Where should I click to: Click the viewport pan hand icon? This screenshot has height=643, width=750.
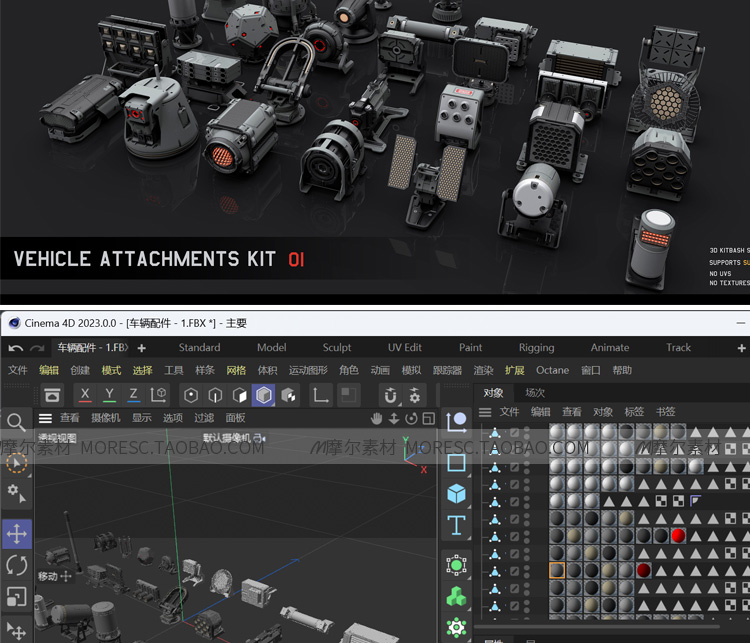pyautogui.click(x=377, y=419)
